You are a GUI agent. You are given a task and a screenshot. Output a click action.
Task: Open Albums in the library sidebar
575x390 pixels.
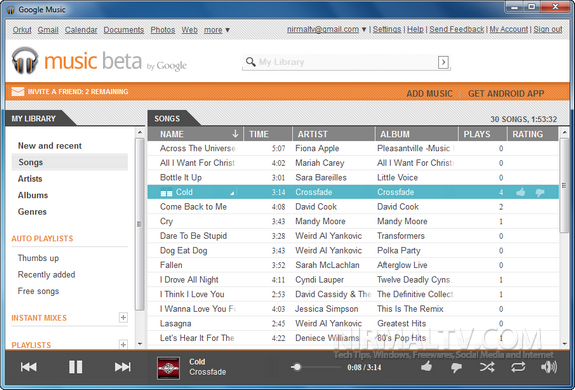pyautogui.click(x=33, y=195)
